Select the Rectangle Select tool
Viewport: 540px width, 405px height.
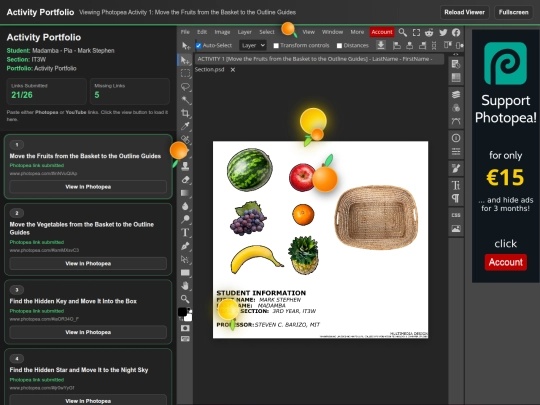click(x=185, y=73)
